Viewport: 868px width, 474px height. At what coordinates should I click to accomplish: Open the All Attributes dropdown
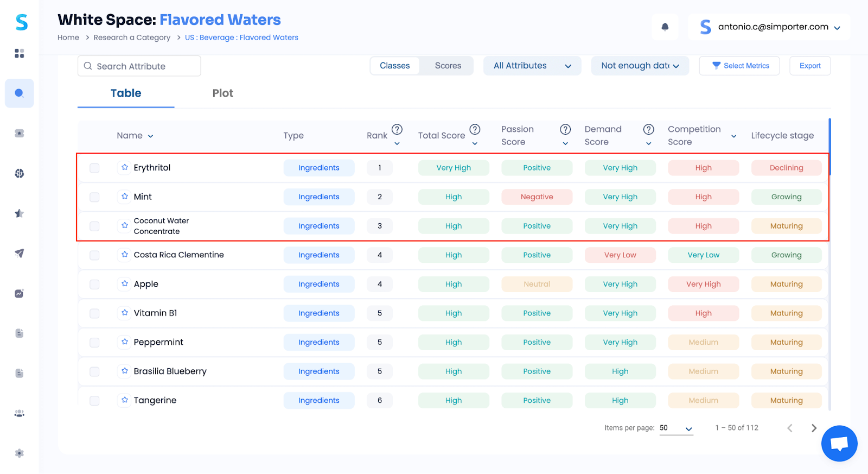point(532,66)
